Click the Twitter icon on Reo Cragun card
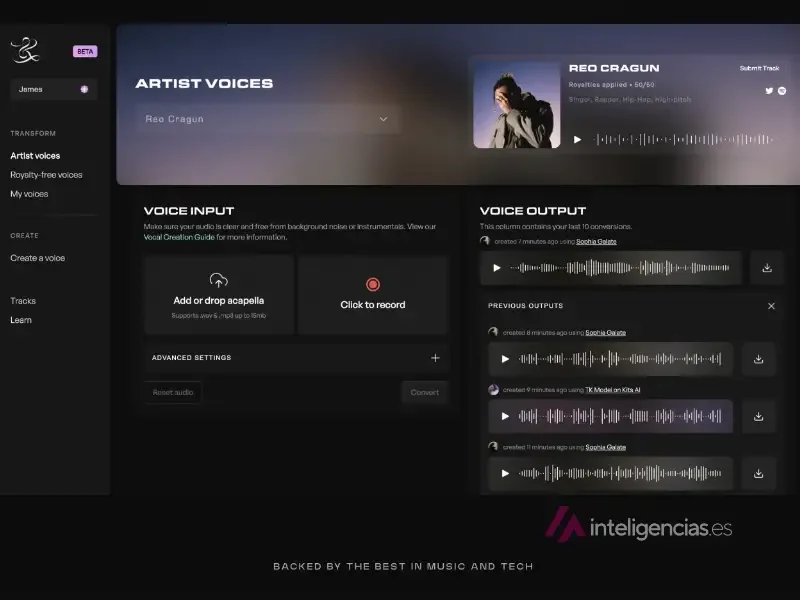The image size is (800, 600). tap(769, 91)
